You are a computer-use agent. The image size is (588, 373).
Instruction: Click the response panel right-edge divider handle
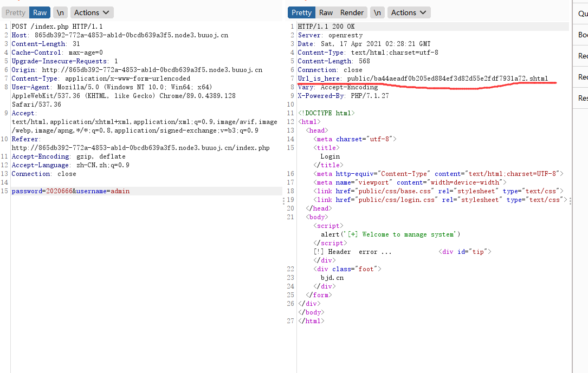tap(570, 201)
